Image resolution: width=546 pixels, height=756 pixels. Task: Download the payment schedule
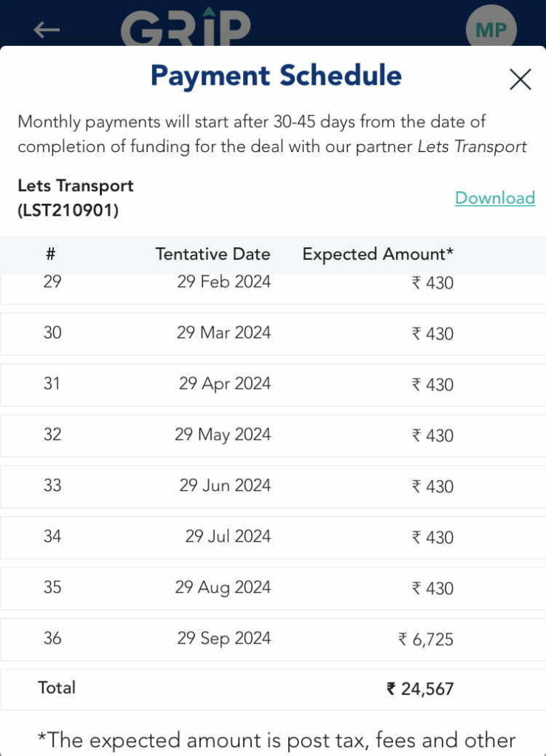(494, 198)
